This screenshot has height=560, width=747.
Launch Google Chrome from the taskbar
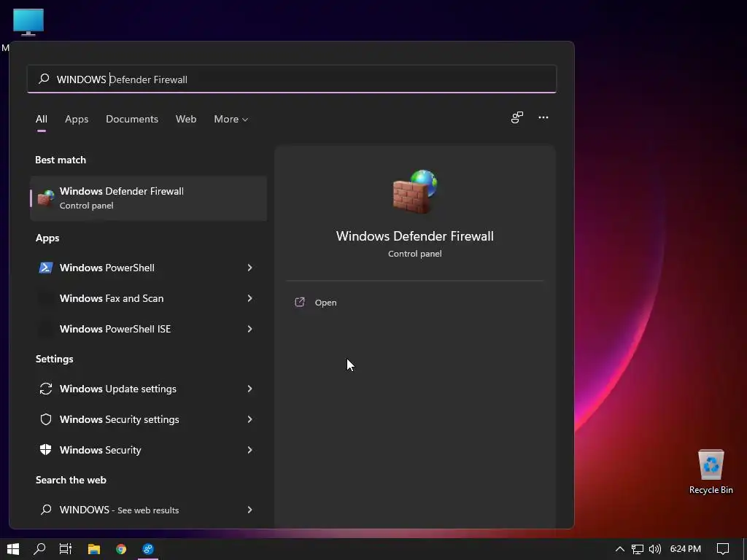click(x=121, y=549)
